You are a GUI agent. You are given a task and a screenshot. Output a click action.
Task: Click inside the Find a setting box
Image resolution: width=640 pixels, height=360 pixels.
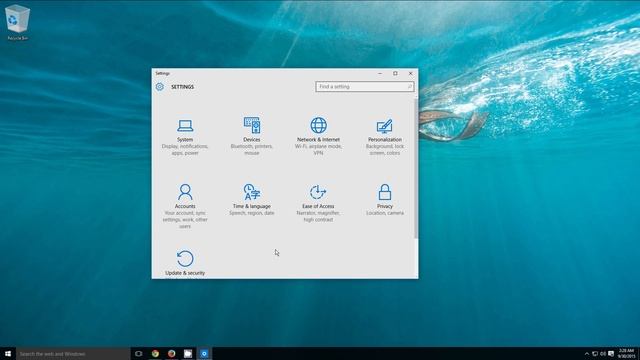pos(364,87)
